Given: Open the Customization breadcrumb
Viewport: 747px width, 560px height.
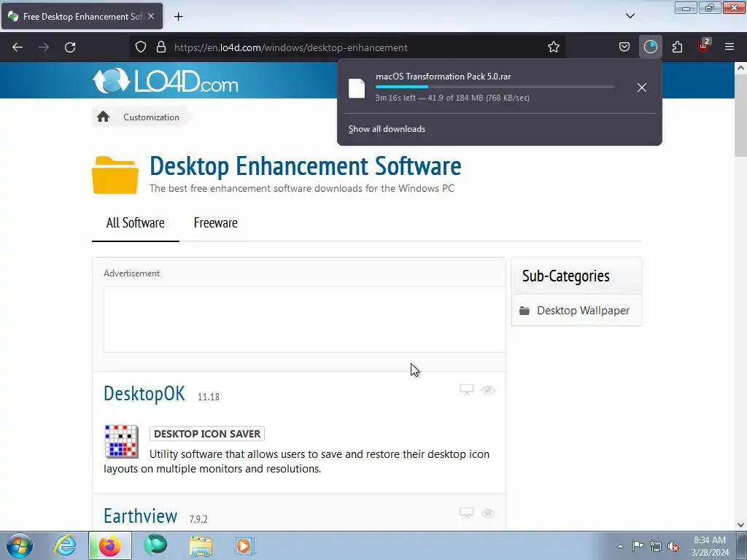Looking at the screenshot, I should (x=151, y=117).
